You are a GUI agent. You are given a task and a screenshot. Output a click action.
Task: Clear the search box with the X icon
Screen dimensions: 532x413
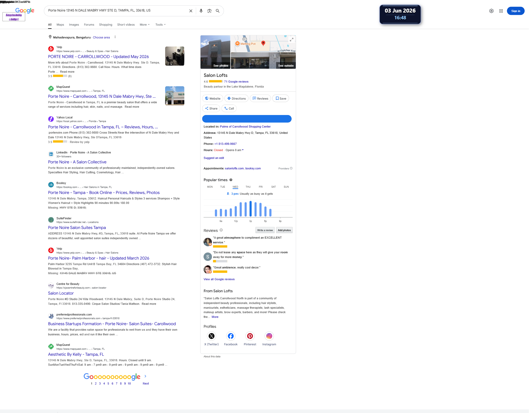pos(191,11)
